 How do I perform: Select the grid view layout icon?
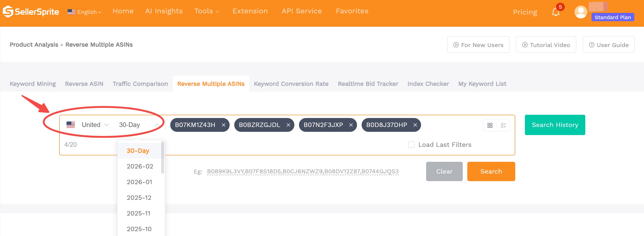pos(490,125)
